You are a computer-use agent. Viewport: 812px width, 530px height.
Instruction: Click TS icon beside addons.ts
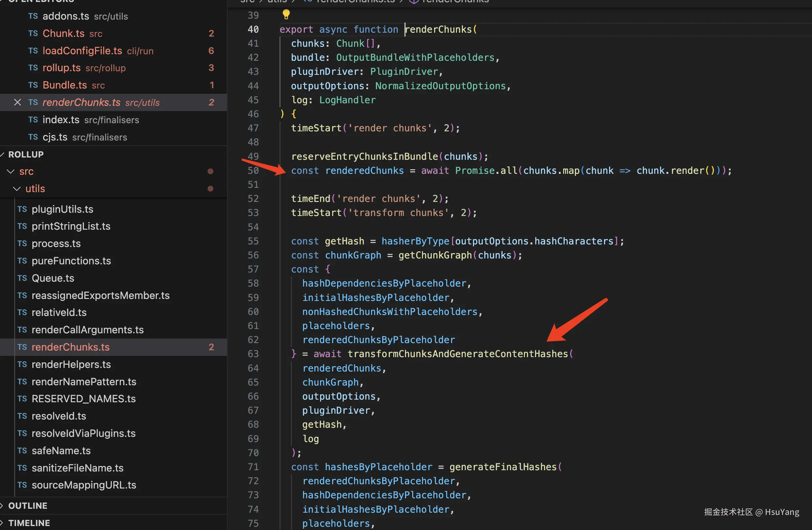click(x=33, y=16)
